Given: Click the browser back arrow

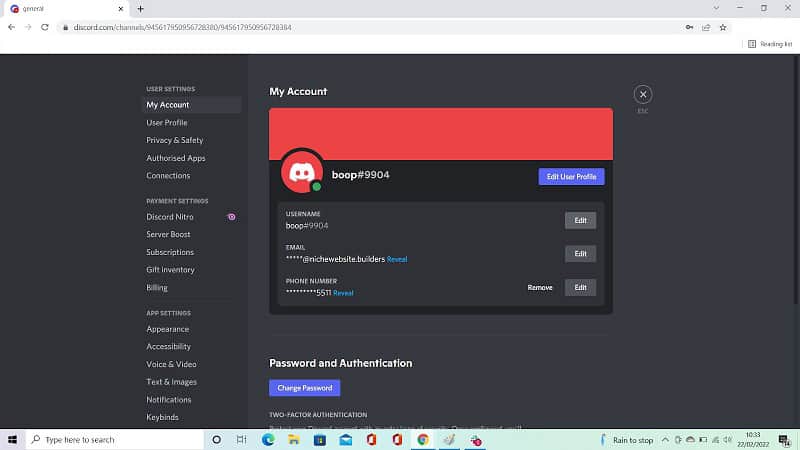Looking at the screenshot, I should [x=11, y=28].
